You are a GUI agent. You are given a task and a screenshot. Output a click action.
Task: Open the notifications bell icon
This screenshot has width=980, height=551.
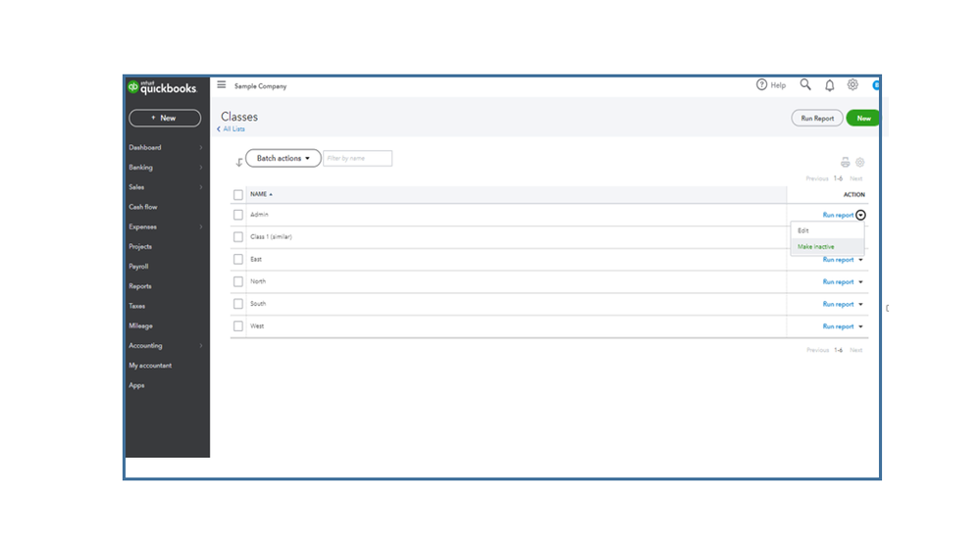pyautogui.click(x=829, y=85)
